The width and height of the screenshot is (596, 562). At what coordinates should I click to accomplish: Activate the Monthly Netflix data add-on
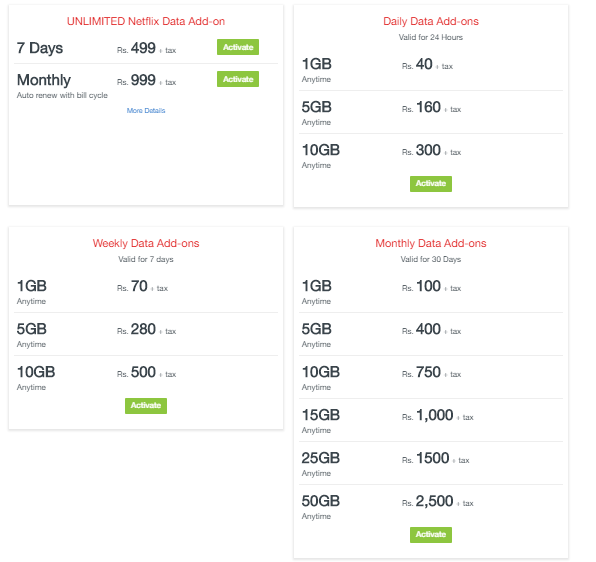point(238,79)
